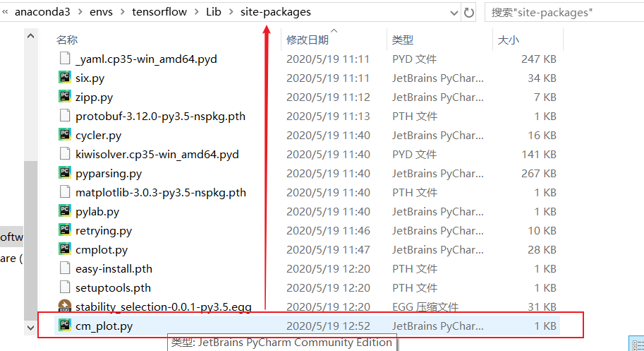This screenshot has width=644, height=351.
Task: Select the file retrying.py
Action: (104, 230)
